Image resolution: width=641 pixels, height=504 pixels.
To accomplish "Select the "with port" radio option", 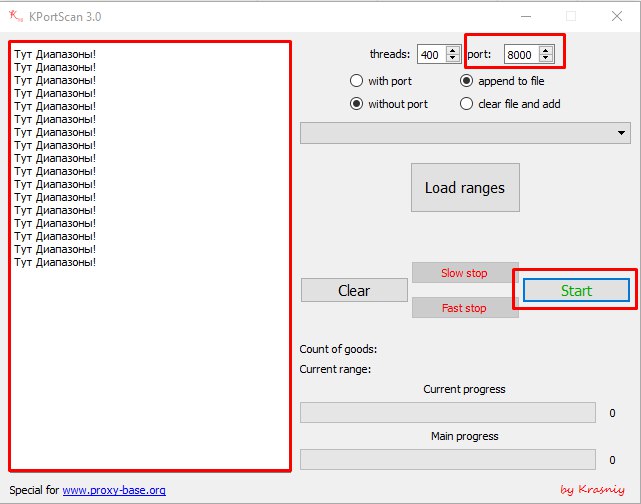I will tap(381, 81).
